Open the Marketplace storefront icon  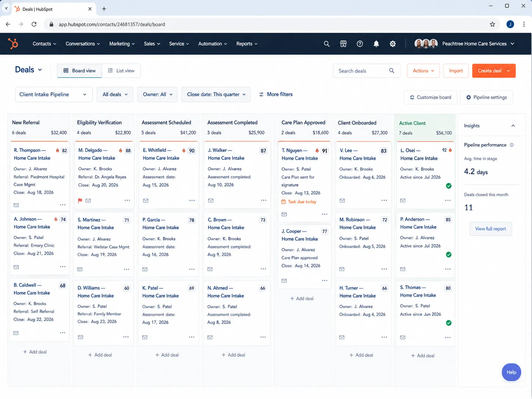coord(343,44)
